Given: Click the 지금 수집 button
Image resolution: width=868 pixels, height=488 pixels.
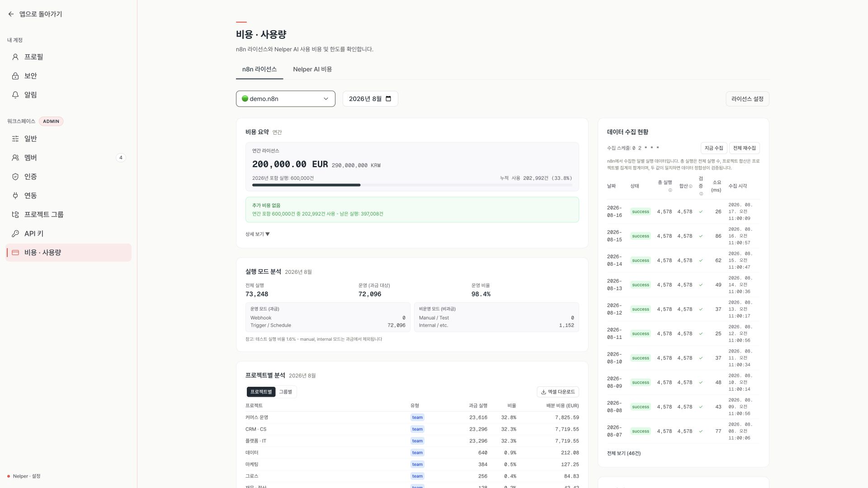Looking at the screenshot, I should 714,148.
